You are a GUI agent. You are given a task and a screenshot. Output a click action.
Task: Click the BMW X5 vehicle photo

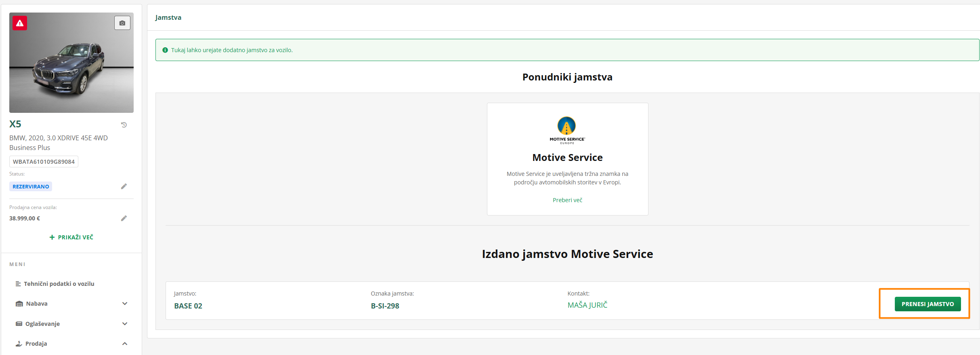pos(71,63)
